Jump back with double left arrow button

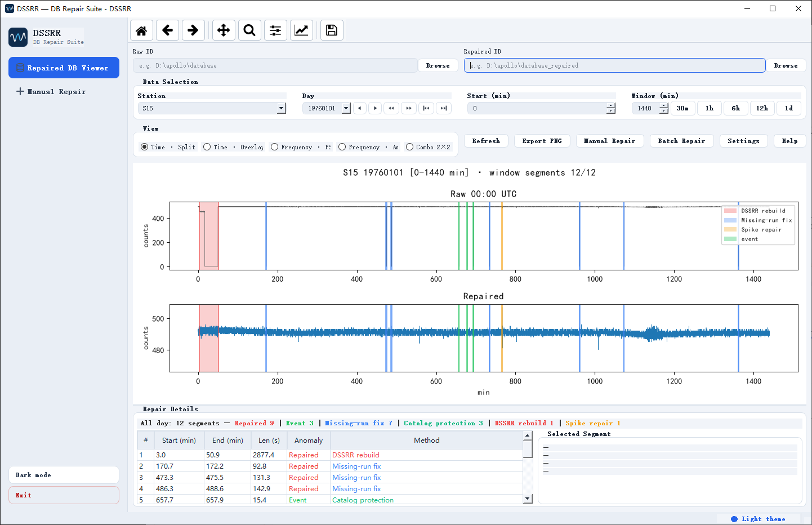[391, 108]
